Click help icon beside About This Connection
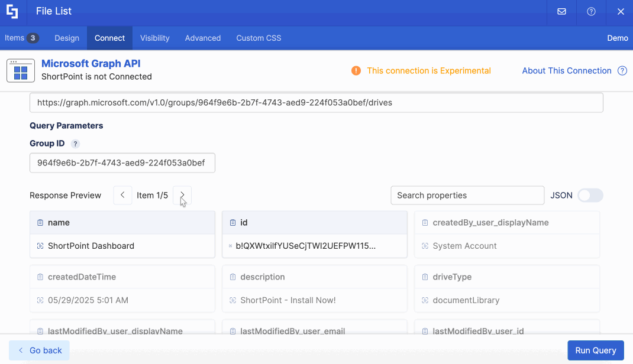The height and width of the screenshot is (364, 633). 622,70
